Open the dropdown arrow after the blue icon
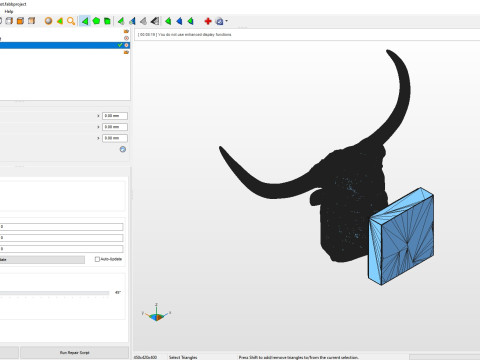 (x=227, y=21)
